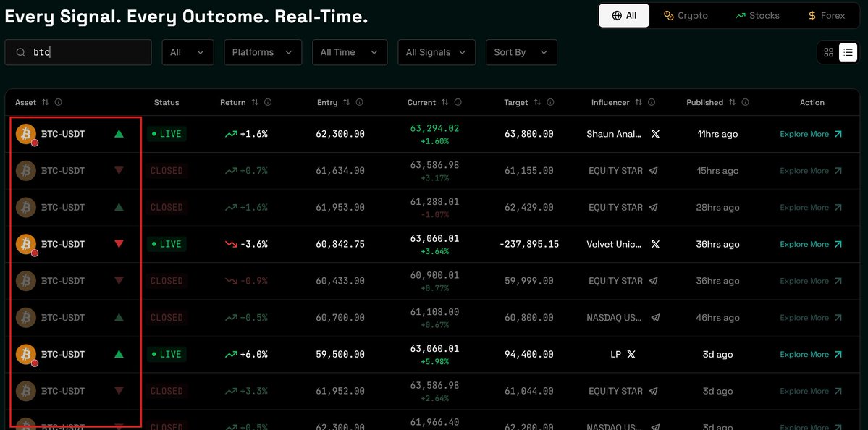Switch to list view layout icon

coord(848,53)
